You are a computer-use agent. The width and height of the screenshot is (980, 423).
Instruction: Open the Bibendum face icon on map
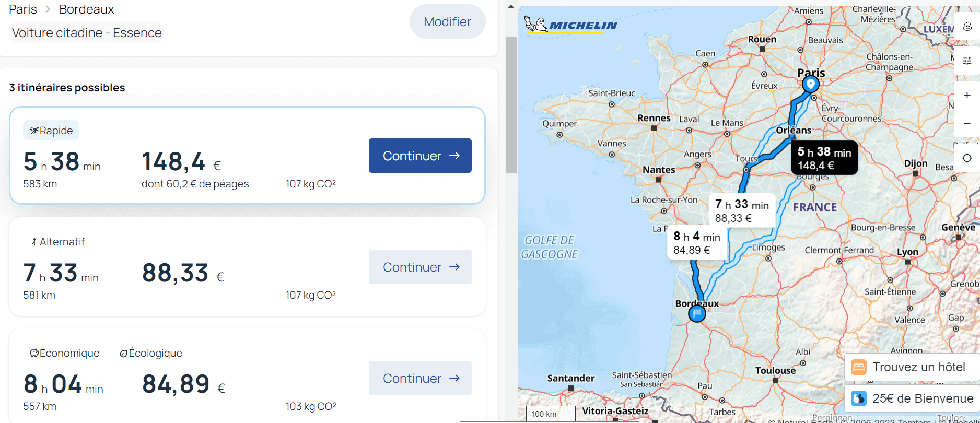[x=967, y=26]
